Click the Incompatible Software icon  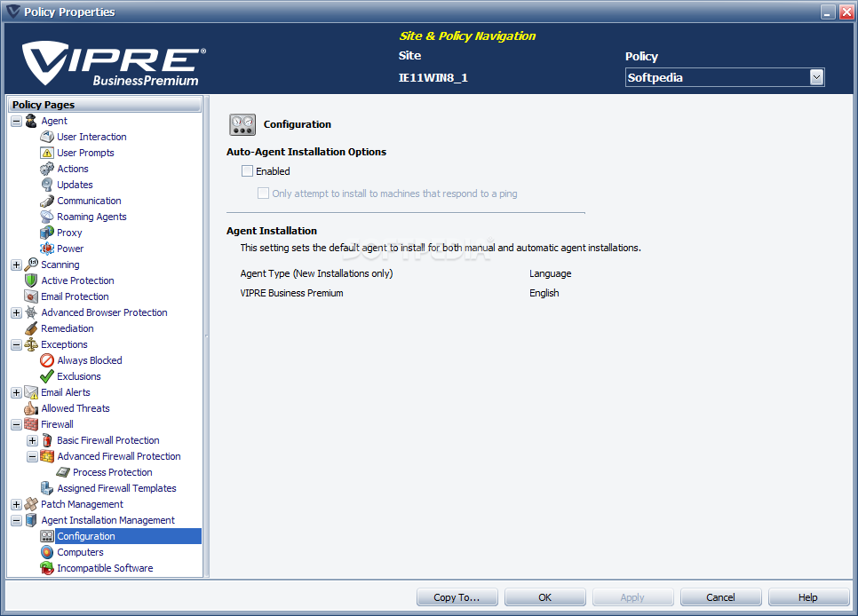pyautogui.click(x=47, y=568)
